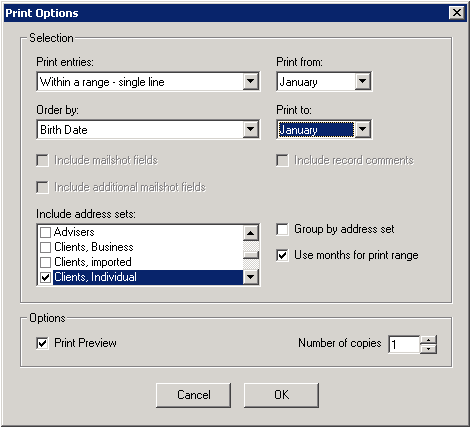Expand the Order by dropdown
Viewport: 470px width, 427px height.
(251, 129)
